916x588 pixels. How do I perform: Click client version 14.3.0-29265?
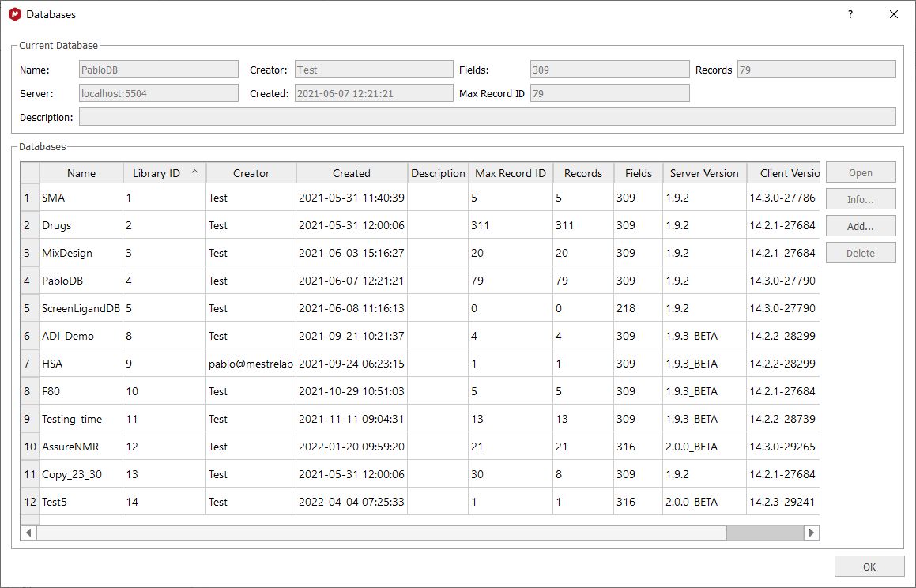point(783,447)
